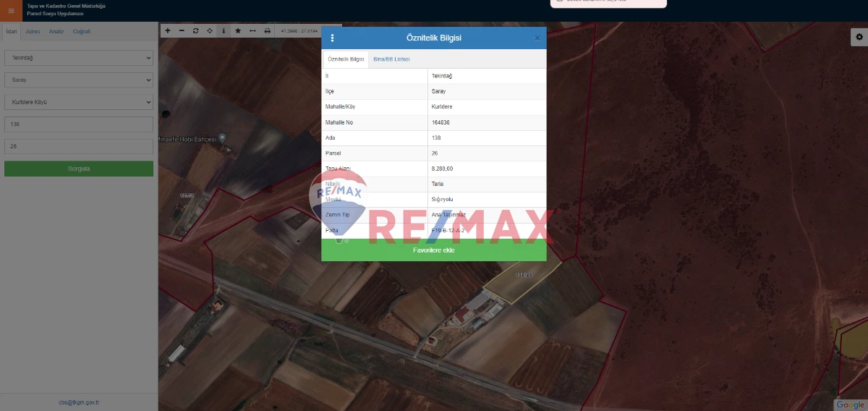This screenshot has height=411, width=868.
Task: Close the Öznitelik Bilgisi dialog
Action: click(x=537, y=38)
